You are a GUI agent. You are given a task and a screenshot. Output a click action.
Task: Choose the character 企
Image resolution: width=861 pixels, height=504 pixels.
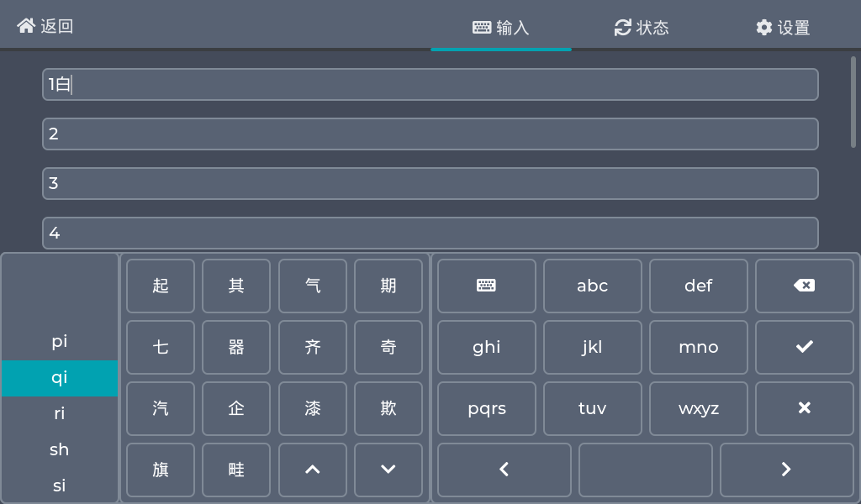click(236, 408)
